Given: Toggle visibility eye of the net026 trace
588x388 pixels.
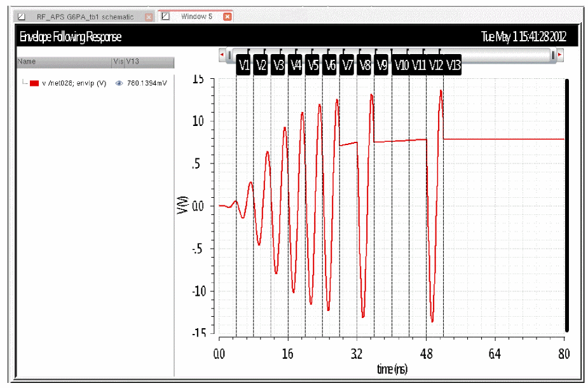Looking at the screenshot, I should point(119,83).
